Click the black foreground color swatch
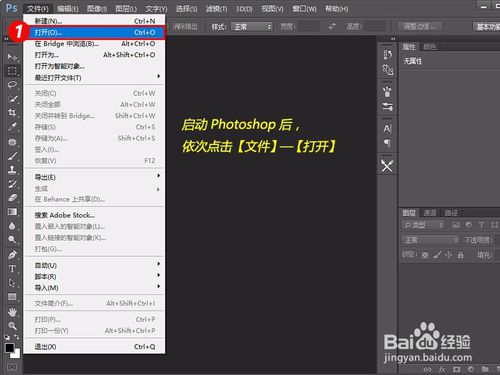The width and height of the screenshot is (500, 375). coord(9,348)
